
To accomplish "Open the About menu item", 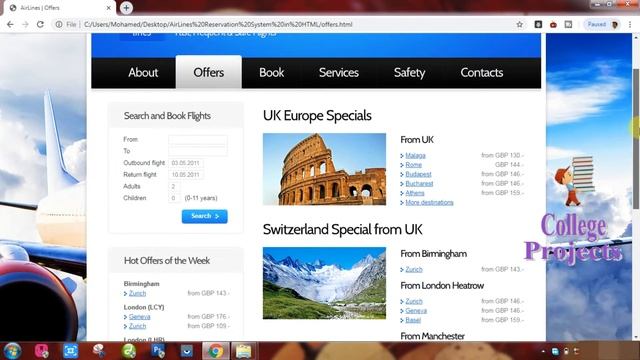I will [143, 73].
